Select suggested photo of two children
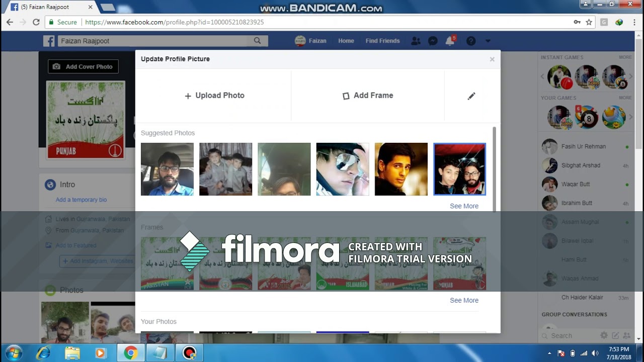The width and height of the screenshot is (644, 362). click(225, 169)
